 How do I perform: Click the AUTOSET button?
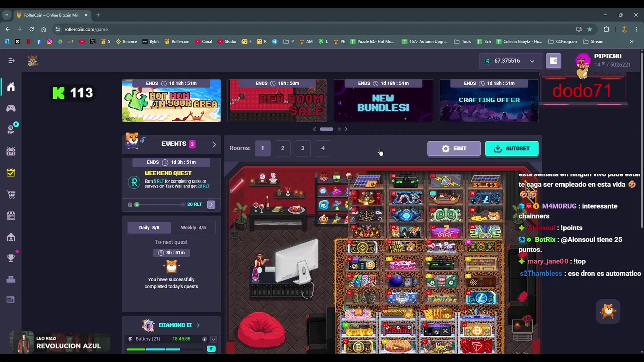click(x=512, y=149)
